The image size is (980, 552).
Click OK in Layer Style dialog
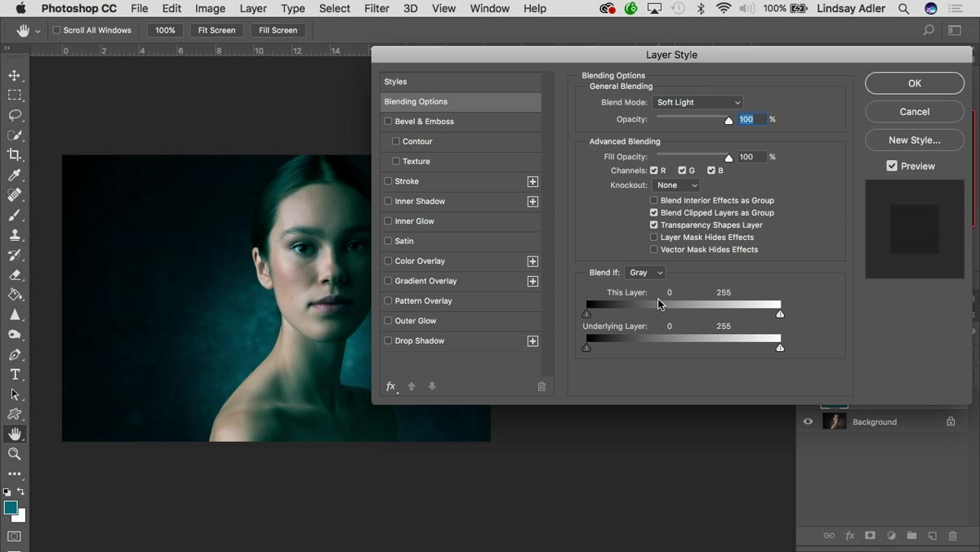(915, 83)
